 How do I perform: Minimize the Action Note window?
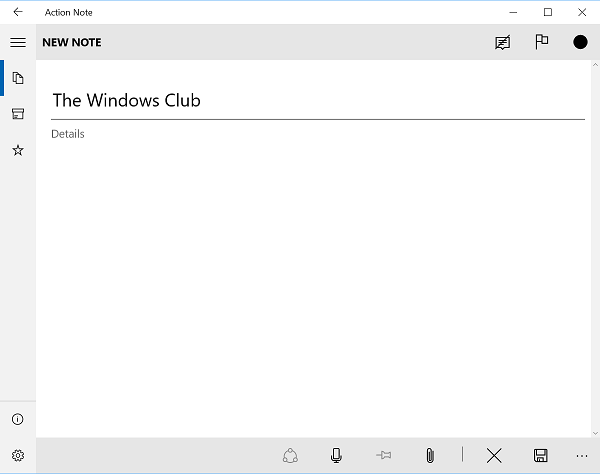pos(513,12)
